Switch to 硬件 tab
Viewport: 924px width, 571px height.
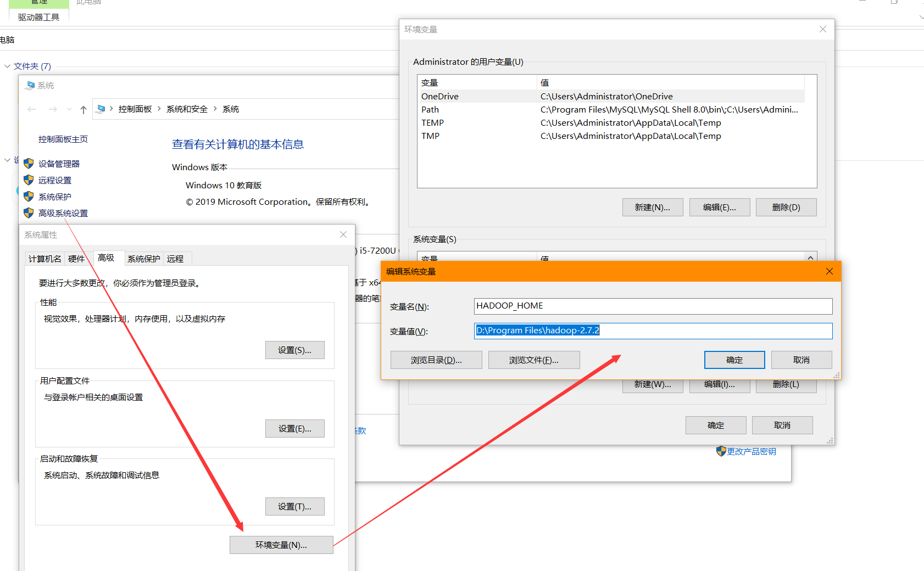point(76,259)
